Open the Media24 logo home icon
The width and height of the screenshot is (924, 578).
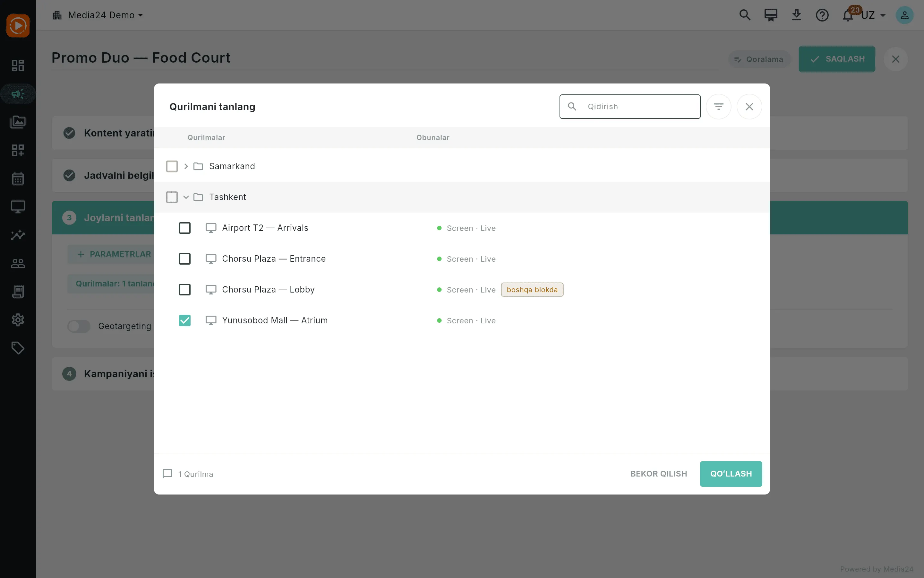pos(18,26)
